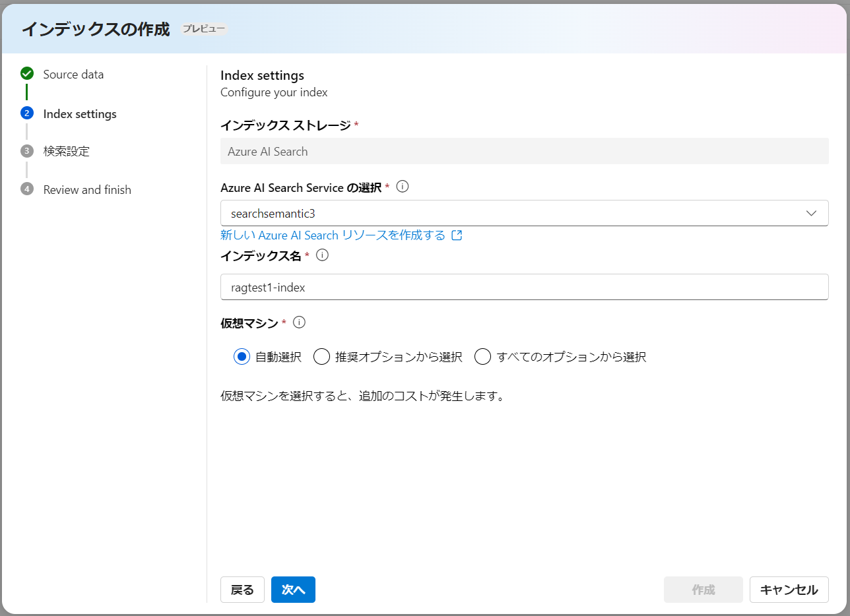Click the プレビュー badge in the title

(204, 29)
